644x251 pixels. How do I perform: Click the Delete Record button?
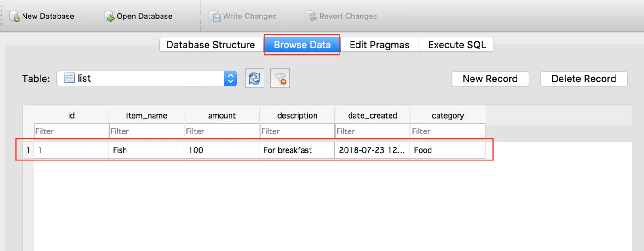click(x=584, y=79)
